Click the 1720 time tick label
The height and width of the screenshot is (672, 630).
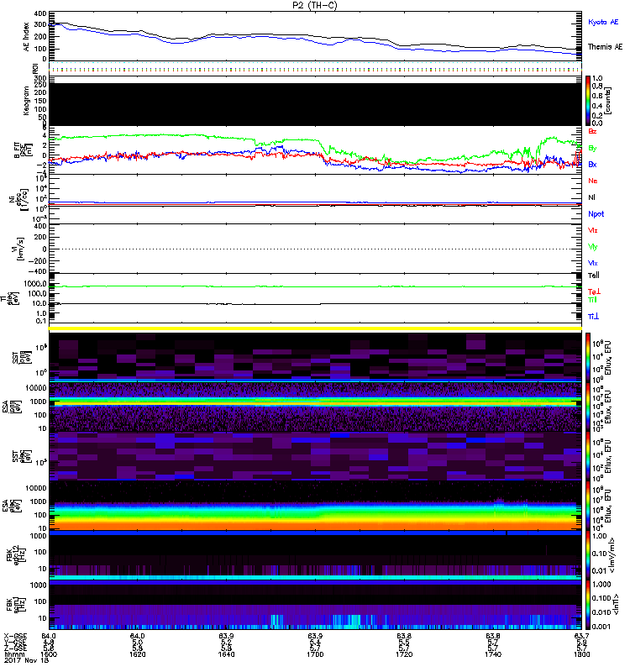(x=404, y=654)
